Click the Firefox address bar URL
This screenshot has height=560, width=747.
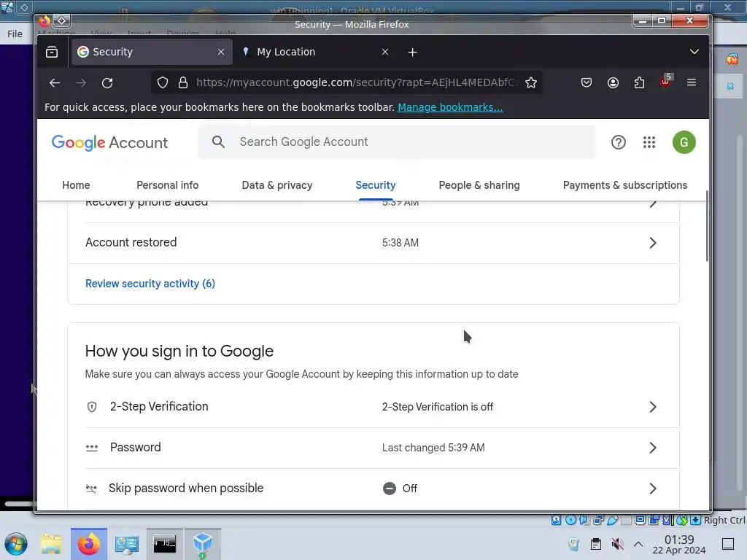[356, 83]
